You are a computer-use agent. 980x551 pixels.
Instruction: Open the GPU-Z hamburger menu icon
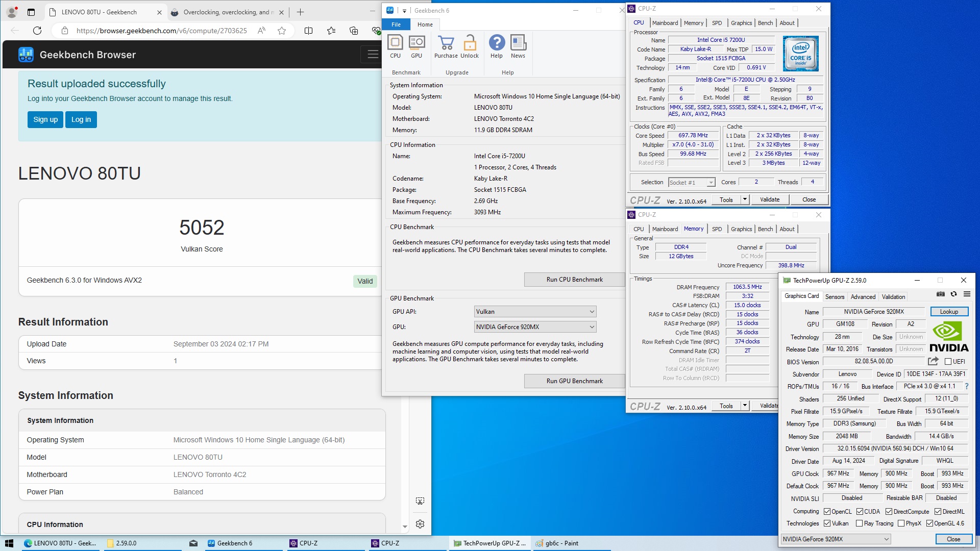[x=967, y=294]
